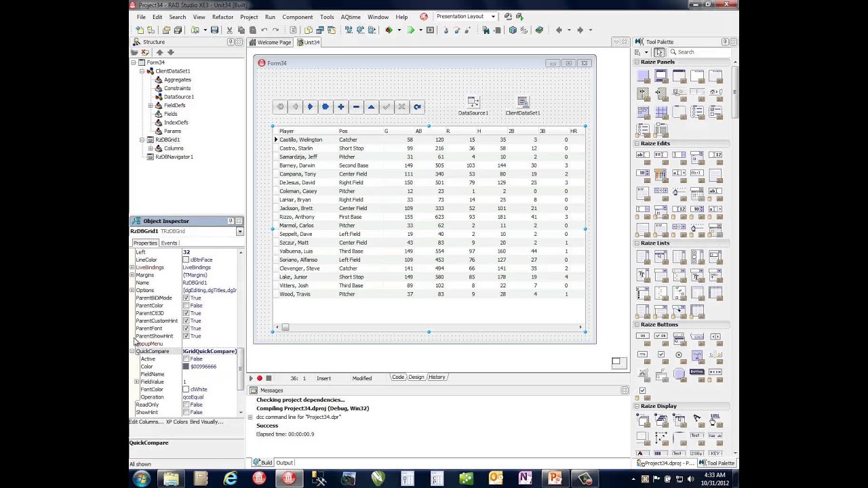The image size is (868, 488).
Task: Select the RzDBNavigator1 tree item
Action: coord(174,157)
